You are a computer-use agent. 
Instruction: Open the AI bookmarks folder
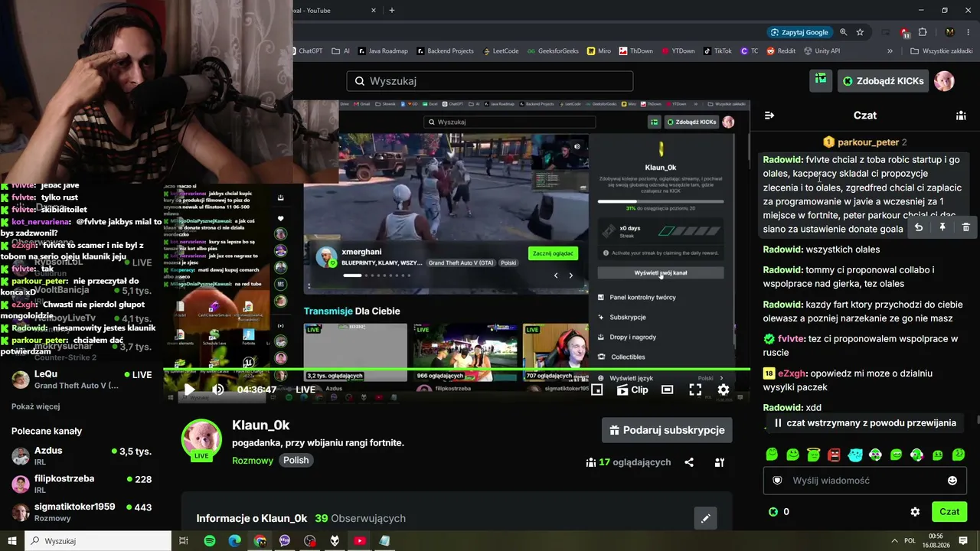(x=341, y=51)
